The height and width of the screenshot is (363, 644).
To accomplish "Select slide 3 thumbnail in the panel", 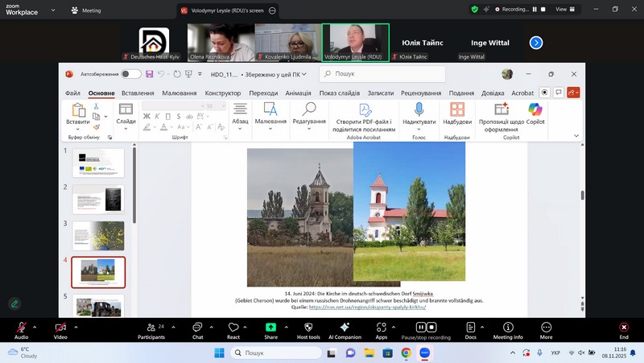I will coord(98,236).
